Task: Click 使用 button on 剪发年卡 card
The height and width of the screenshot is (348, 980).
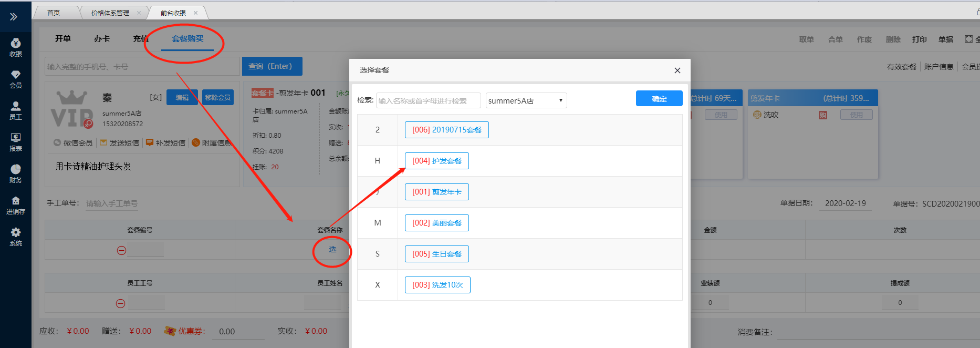Action: click(x=857, y=115)
